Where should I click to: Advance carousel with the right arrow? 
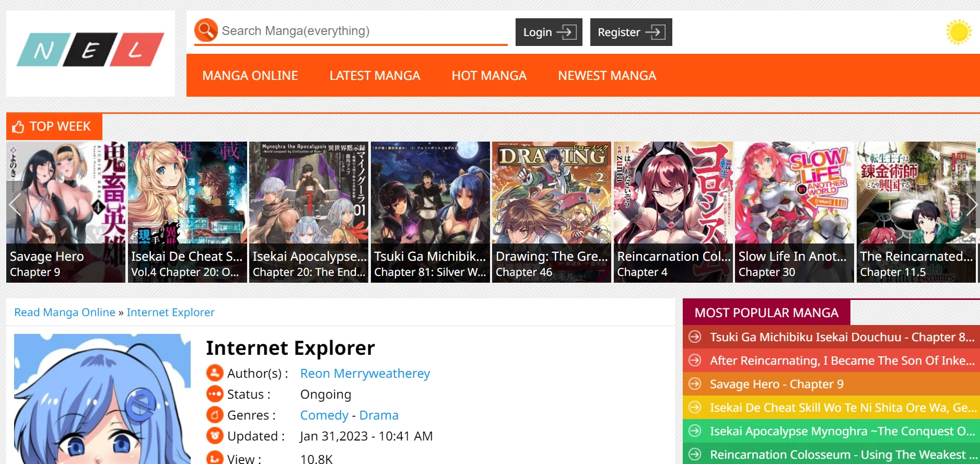(972, 204)
